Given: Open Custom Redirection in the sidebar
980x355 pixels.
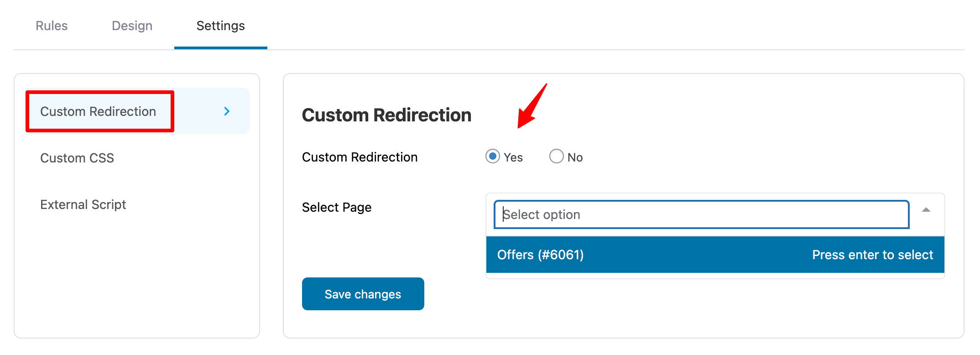Looking at the screenshot, I should pos(98,111).
